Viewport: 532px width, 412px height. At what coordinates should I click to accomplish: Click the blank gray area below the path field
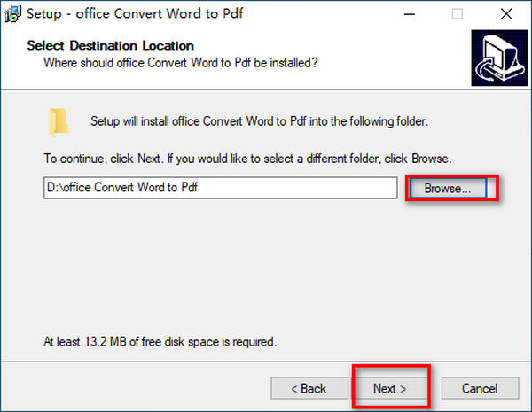(266, 266)
